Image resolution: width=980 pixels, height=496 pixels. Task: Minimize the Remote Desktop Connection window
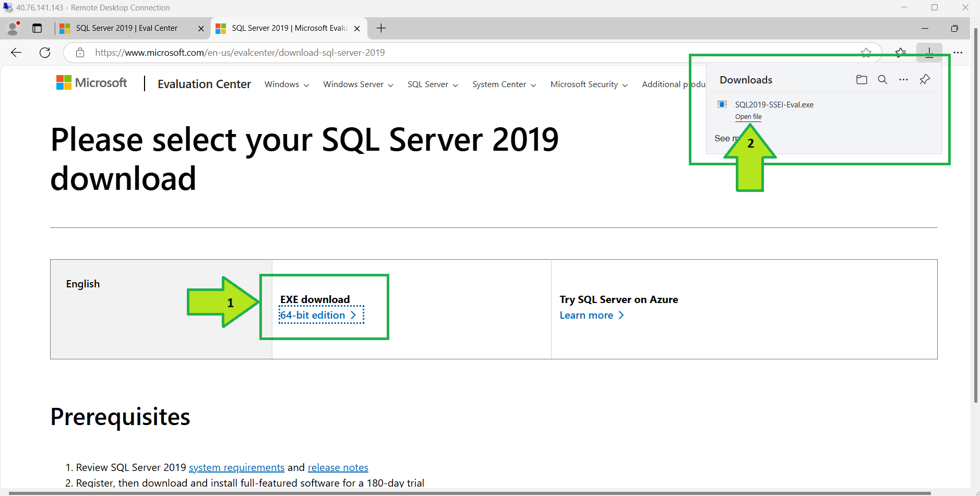pos(904,7)
